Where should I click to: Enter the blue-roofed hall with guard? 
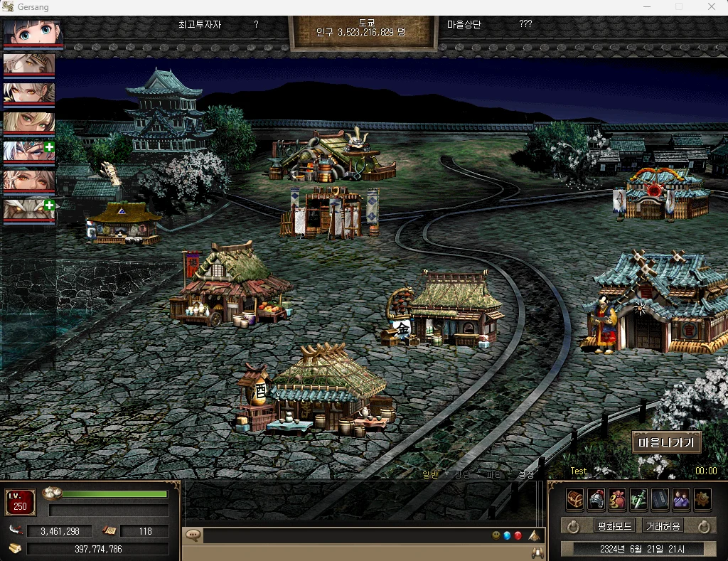pyautogui.click(x=655, y=302)
